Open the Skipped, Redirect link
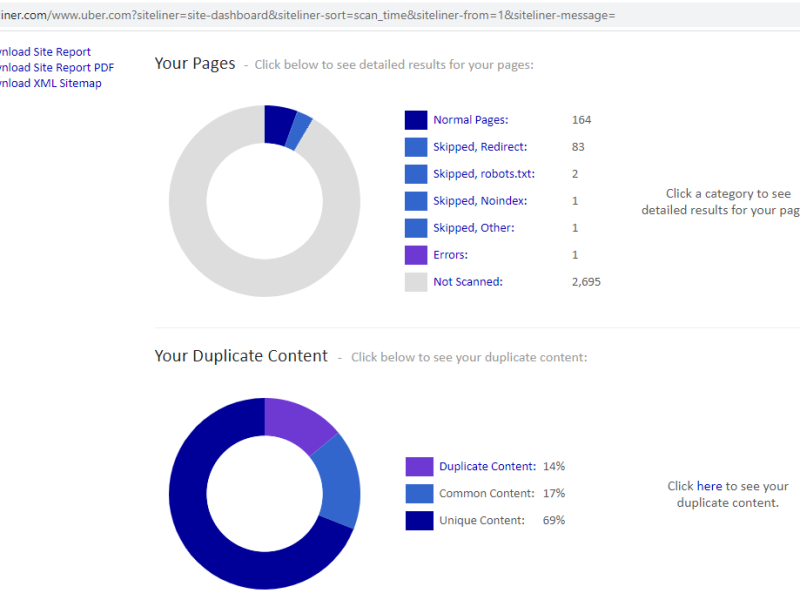This screenshot has height=600, width=800. click(x=479, y=147)
